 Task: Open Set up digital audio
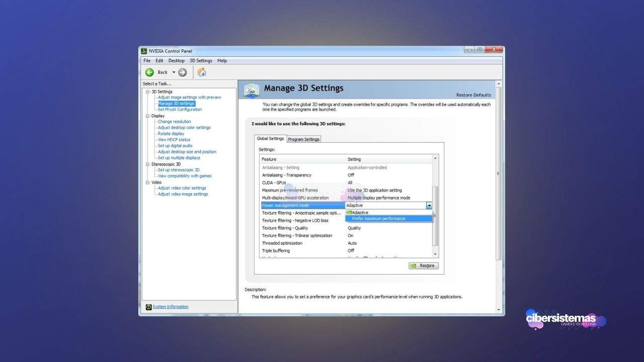(x=175, y=146)
